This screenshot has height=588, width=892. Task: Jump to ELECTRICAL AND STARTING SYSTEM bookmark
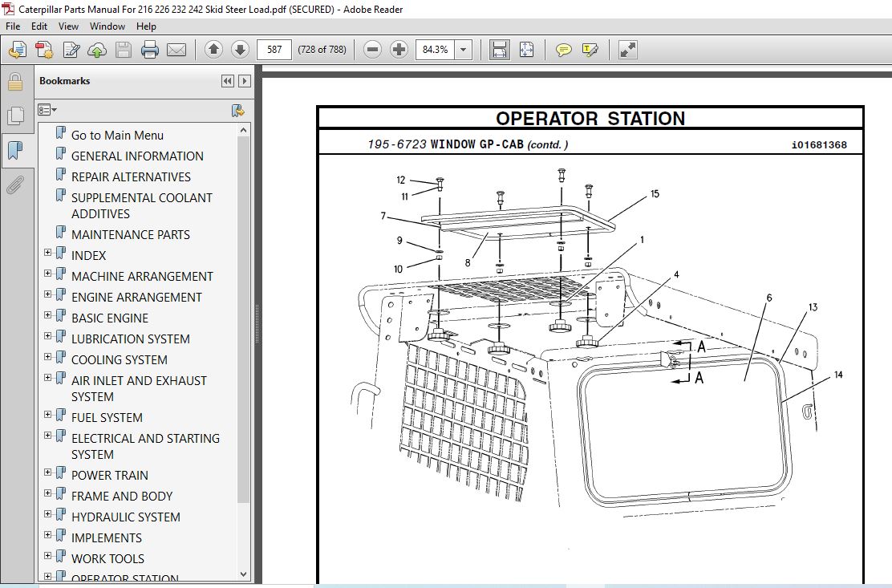145,446
